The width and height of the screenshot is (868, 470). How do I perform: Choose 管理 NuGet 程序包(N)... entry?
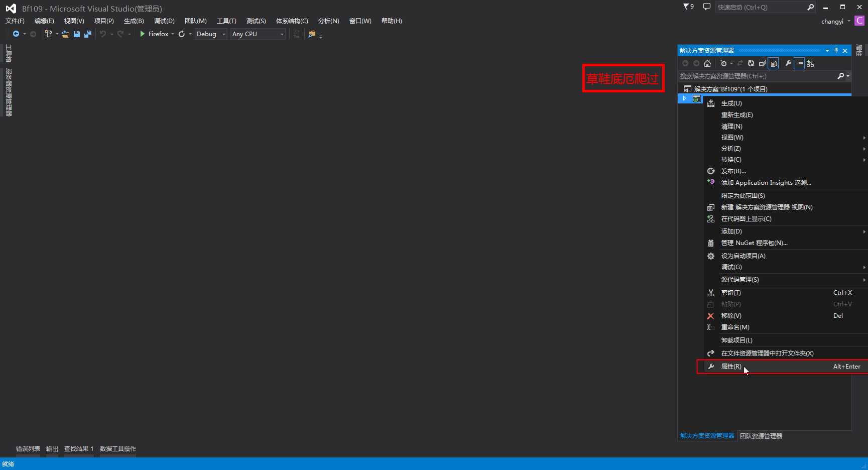coord(786,243)
